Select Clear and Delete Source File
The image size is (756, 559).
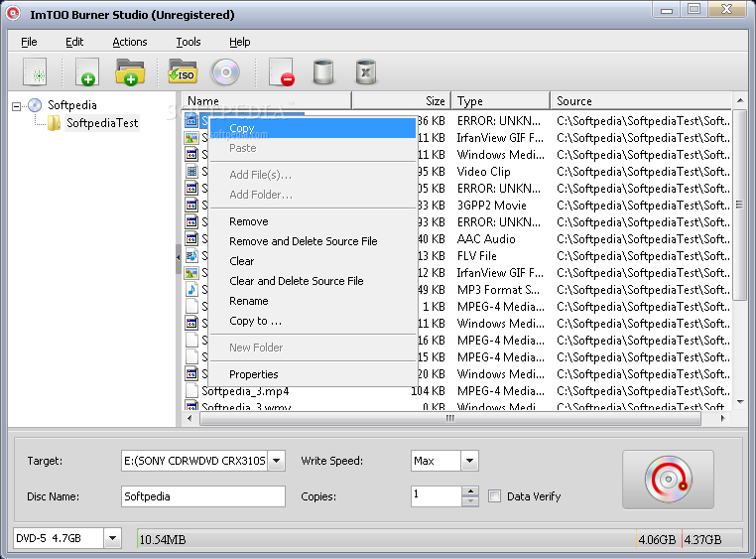point(313,281)
